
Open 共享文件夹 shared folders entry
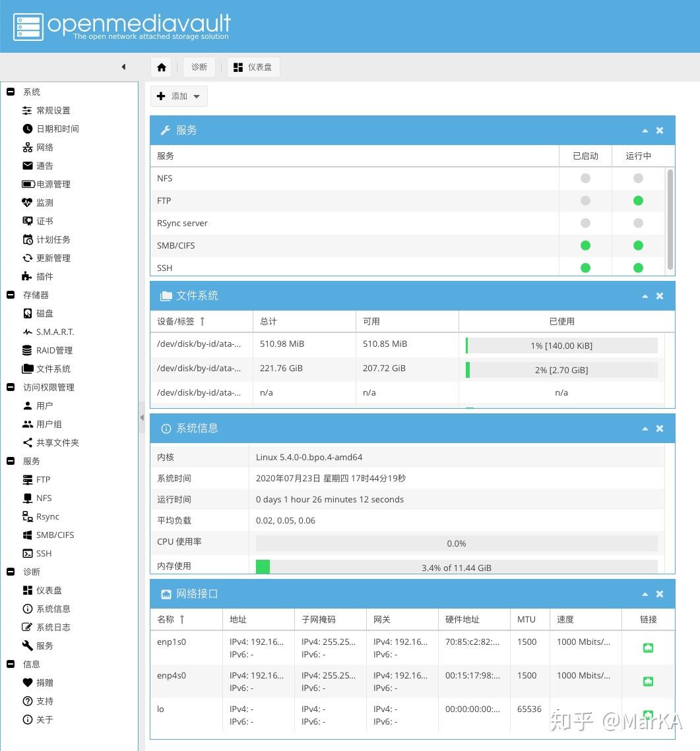tap(51, 442)
